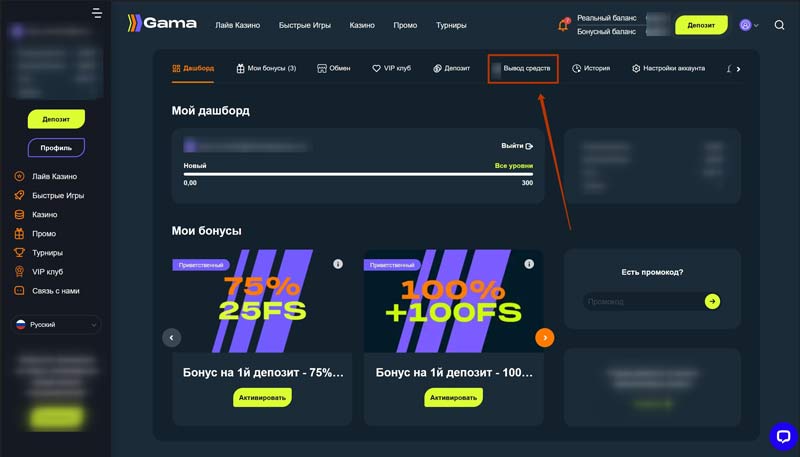Collapse sidebar using the hamburger menu icon
The image size is (800, 457).
96,13
